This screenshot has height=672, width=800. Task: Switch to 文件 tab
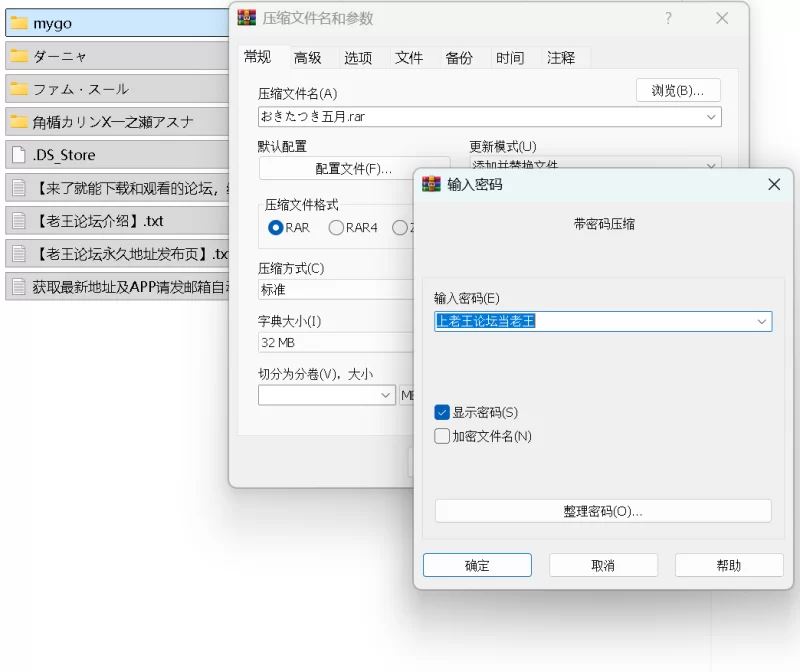click(x=409, y=58)
